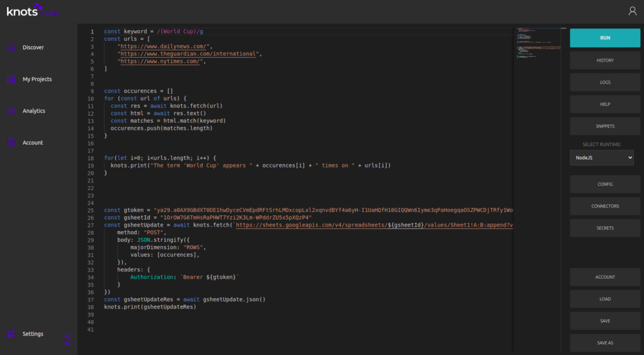
Task: Open SNIPPETS
Action: coord(605,126)
